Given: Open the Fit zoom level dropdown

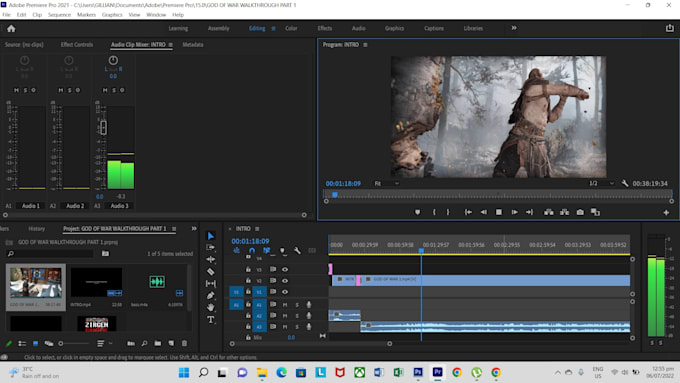Looking at the screenshot, I should (387, 183).
